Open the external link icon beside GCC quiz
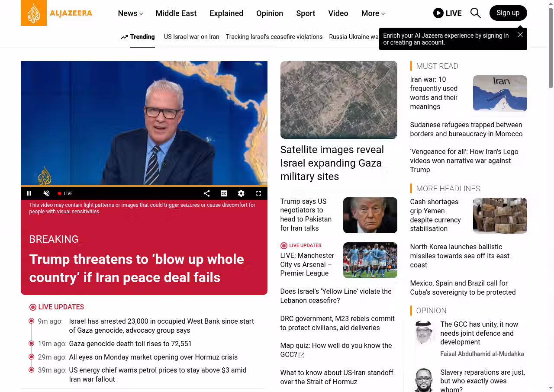The width and height of the screenshot is (554, 392). (302, 355)
